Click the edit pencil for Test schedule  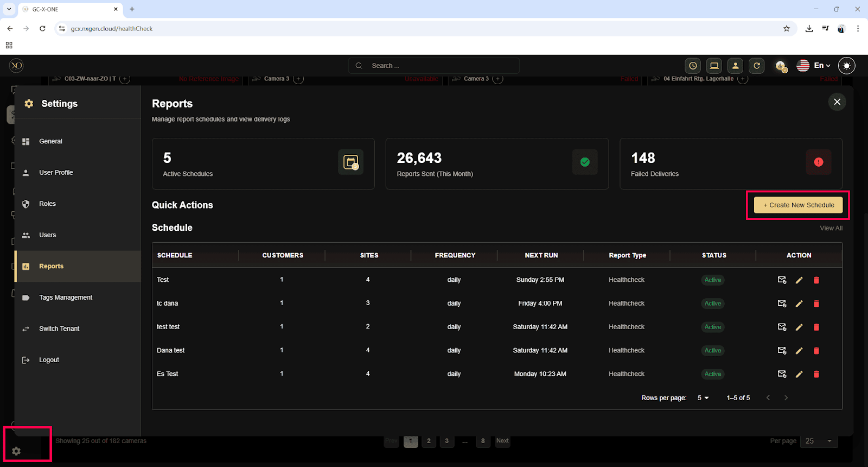(x=799, y=280)
